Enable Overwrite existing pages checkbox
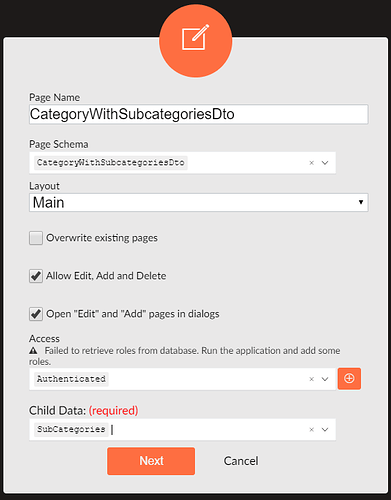 point(36,238)
